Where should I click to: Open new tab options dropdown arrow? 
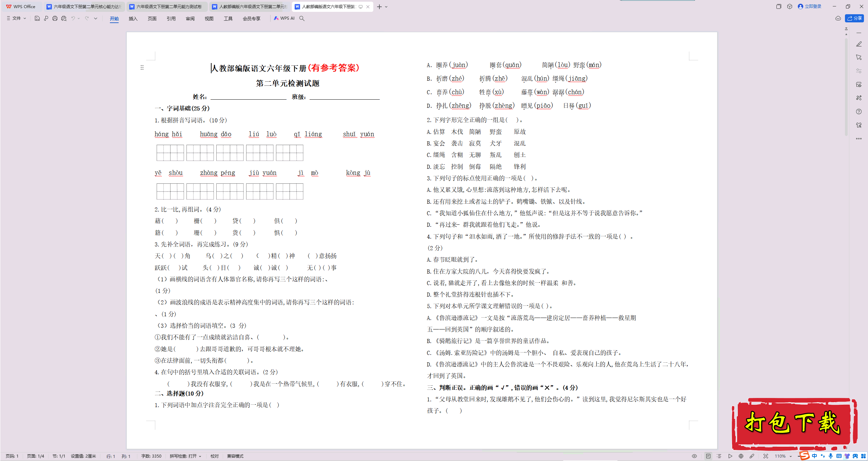click(386, 7)
